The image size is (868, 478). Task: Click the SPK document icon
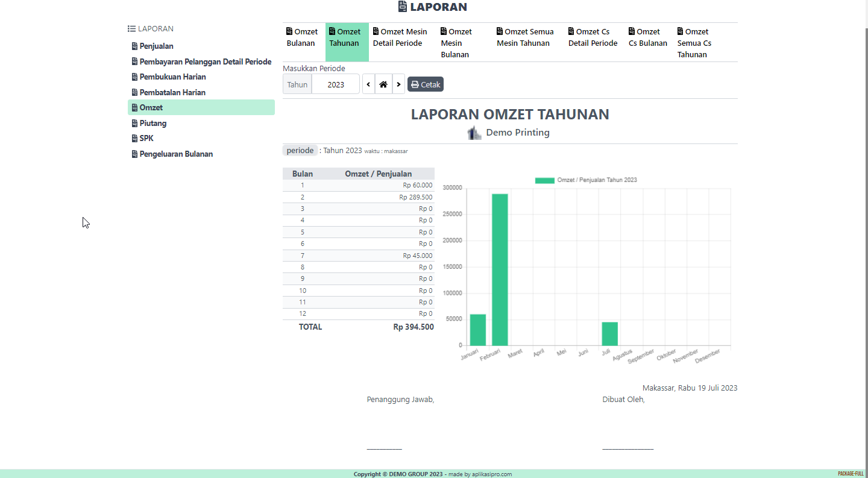pyautogui.click(x=134, y=139)
